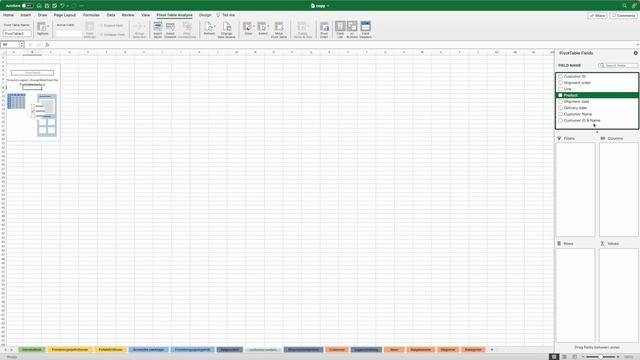Click the Clear PivotTable icon

click(247, 27)
